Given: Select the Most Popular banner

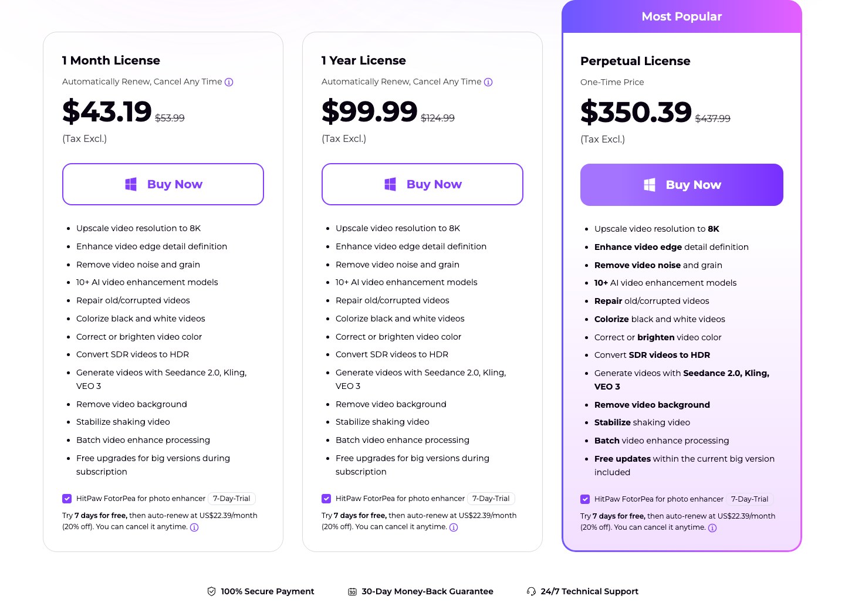Looking at the screenshot, I should [682, 16].
